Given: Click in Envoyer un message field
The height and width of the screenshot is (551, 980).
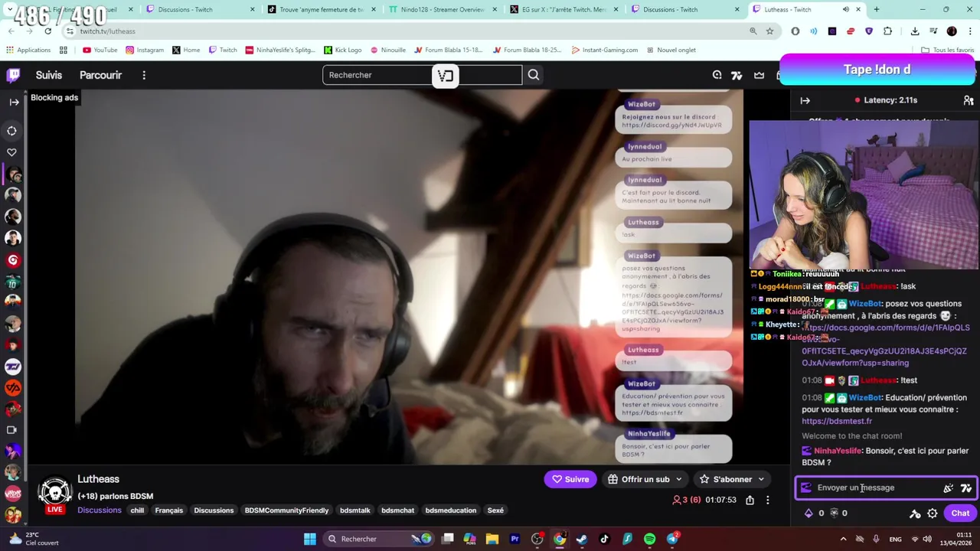Looking at the screenshot, I should [x=877, y=487].
